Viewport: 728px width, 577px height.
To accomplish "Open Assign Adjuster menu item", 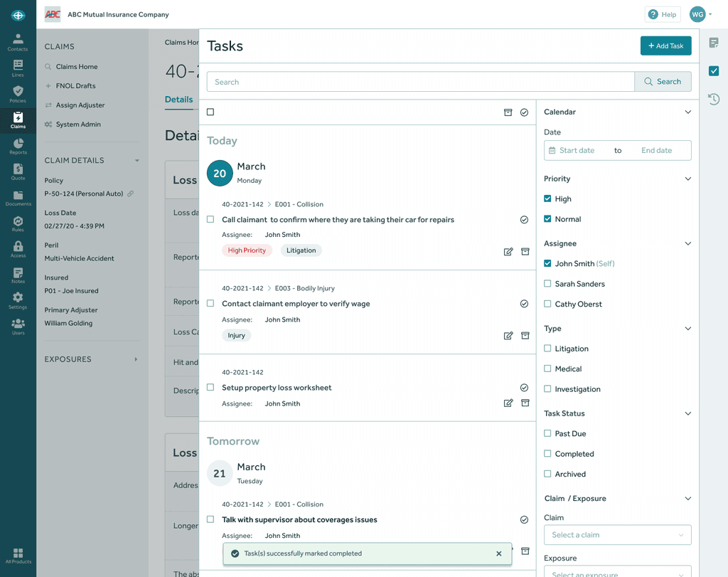I will click(x=80, y=105).
